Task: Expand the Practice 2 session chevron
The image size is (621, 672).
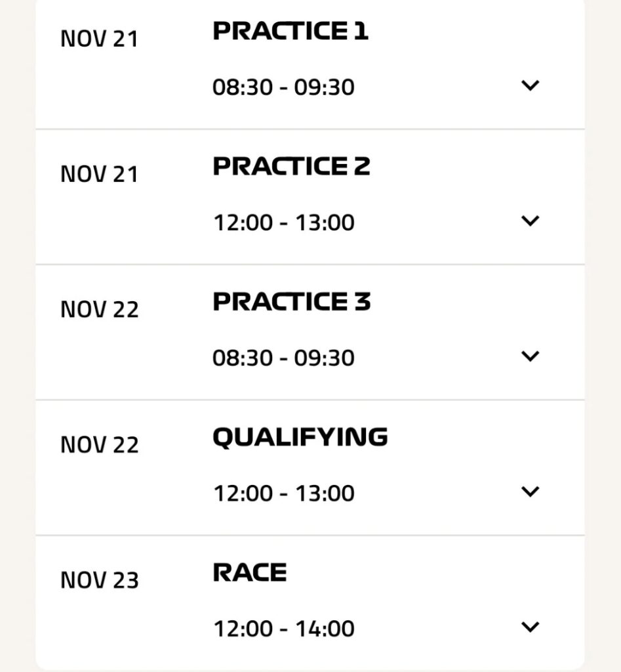Action: pyautogui.click(x=530, y=220)
